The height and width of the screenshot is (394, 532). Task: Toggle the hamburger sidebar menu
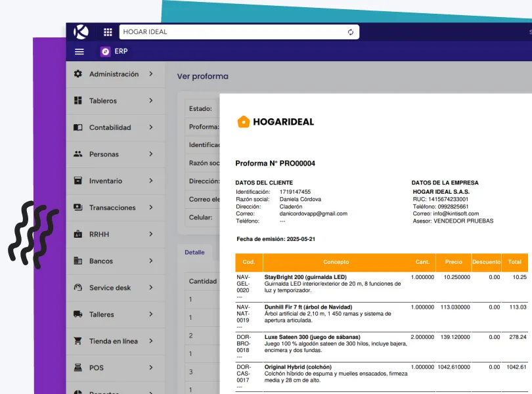[79, 52]
